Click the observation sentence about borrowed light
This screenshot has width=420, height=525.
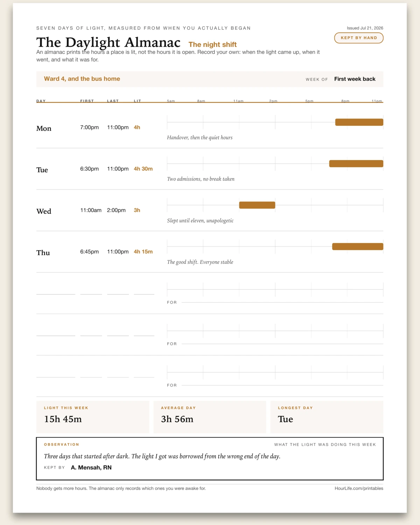pos(162,456)
